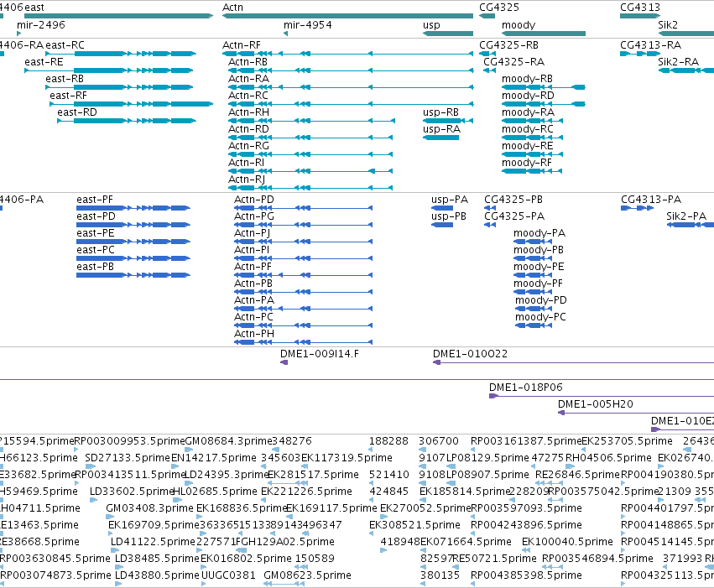The height and width of the screenshot is (588, 714).
Task: Select the usp-RB transcript label
Action: (440, 112)
